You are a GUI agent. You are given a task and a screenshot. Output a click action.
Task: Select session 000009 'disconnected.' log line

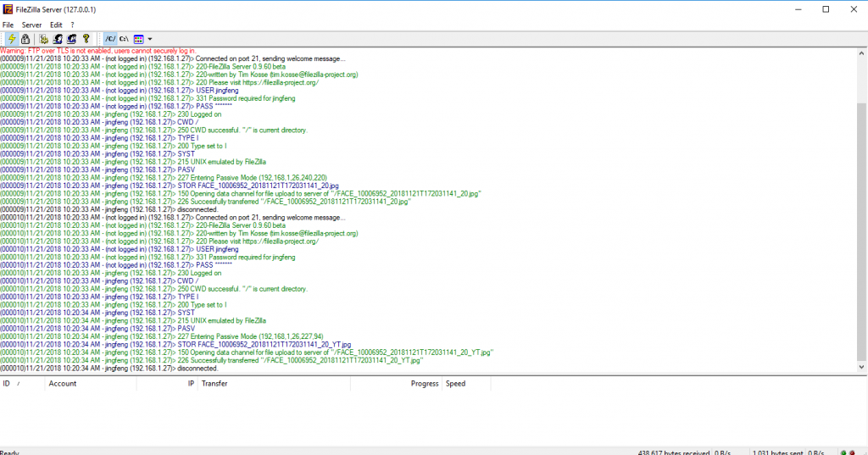(x=109, y=210)
